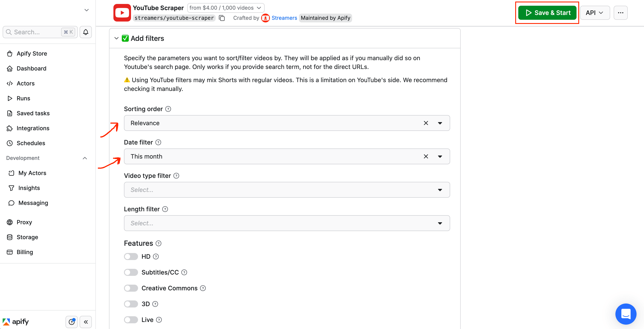Visit the Streamers profile link

pyautogui.click(x=284, y=18)
